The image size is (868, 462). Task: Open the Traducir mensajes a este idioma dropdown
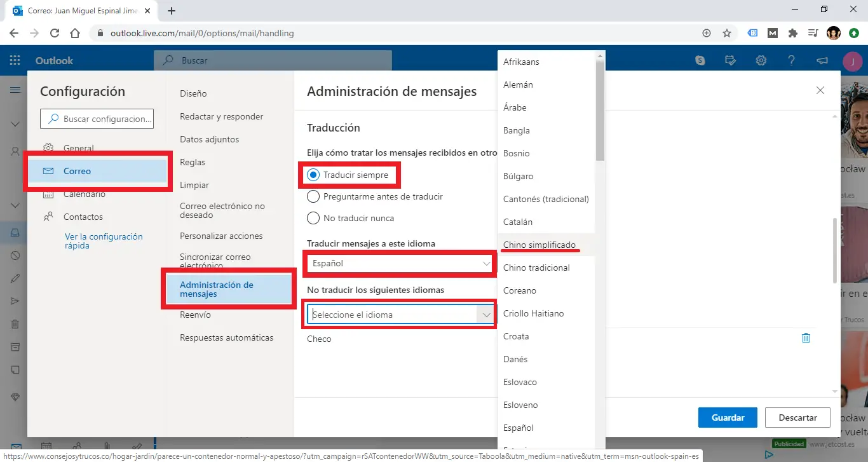(x=398, y=263)
